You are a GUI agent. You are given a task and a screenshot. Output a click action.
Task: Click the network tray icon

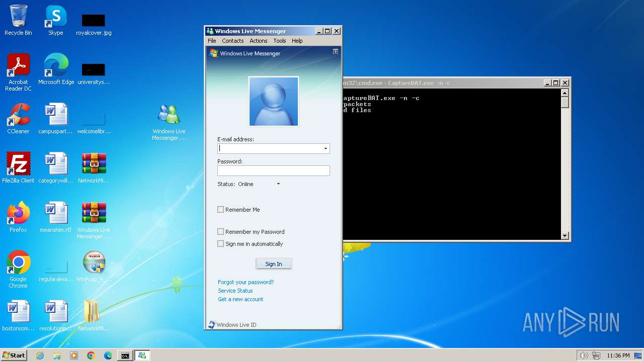[596, 355]
